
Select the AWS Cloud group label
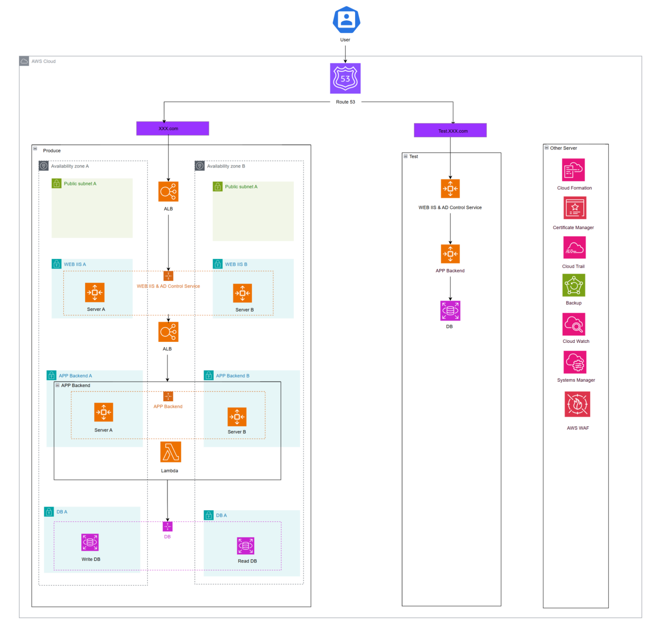(43, 62)
